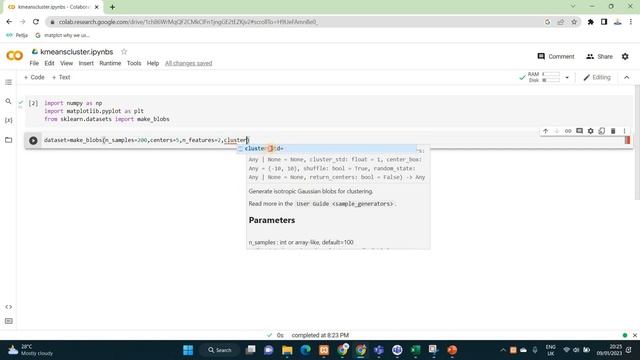Click the Comment button
640x360 pixels.
[x=556, y=56]
